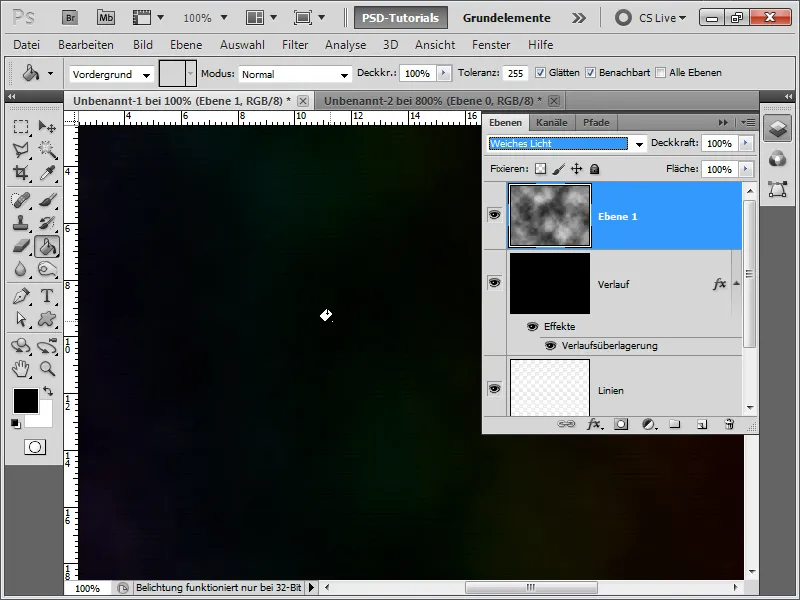Switch to the Kanäle tab
Screen dimensions: 800x600
[x=552, y=122]
